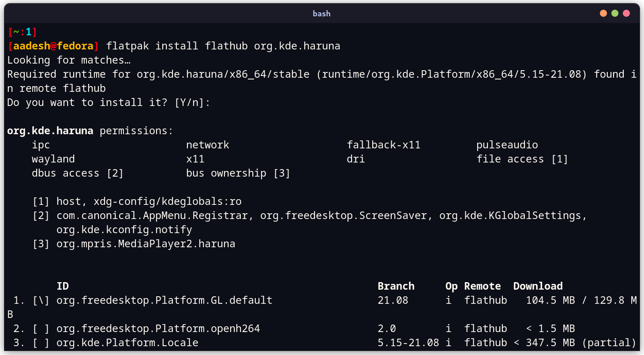This screenshot has height=355, width=644.
Task: Click the tilde home directory indicator
Action: pos(15,31)
